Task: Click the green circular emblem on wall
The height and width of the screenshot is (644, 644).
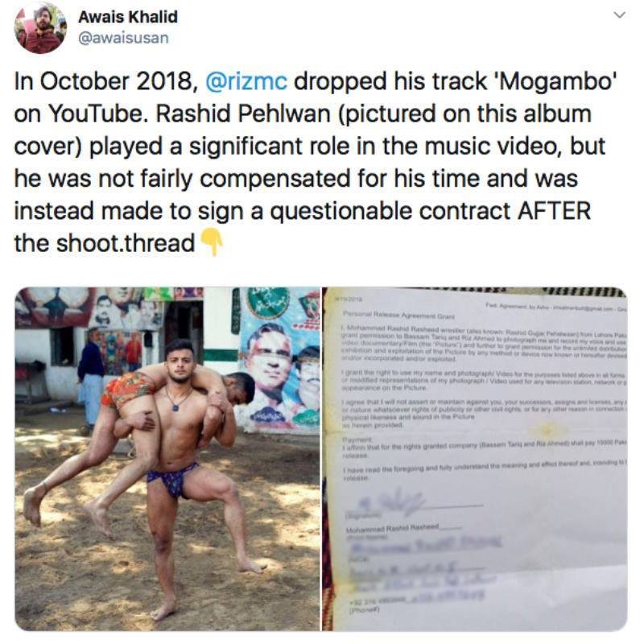Action: pyautogui.click(x=268, y=301)
